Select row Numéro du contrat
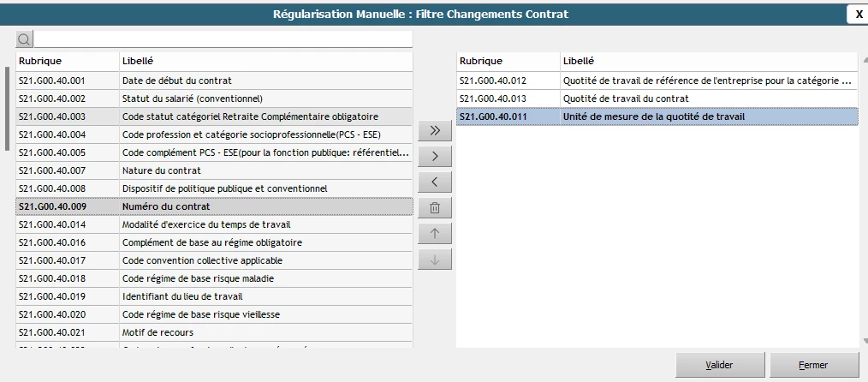868x382 pixels. tap(214, 206)
